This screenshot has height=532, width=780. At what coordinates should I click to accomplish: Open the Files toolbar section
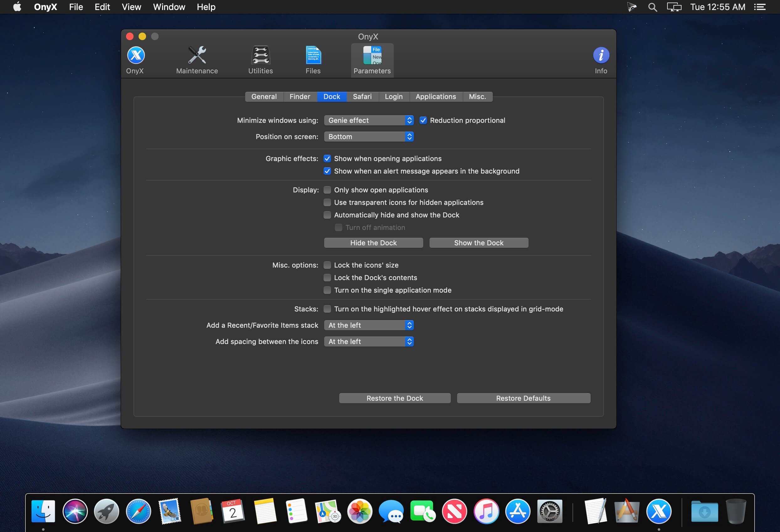click(x=313, y=60)
